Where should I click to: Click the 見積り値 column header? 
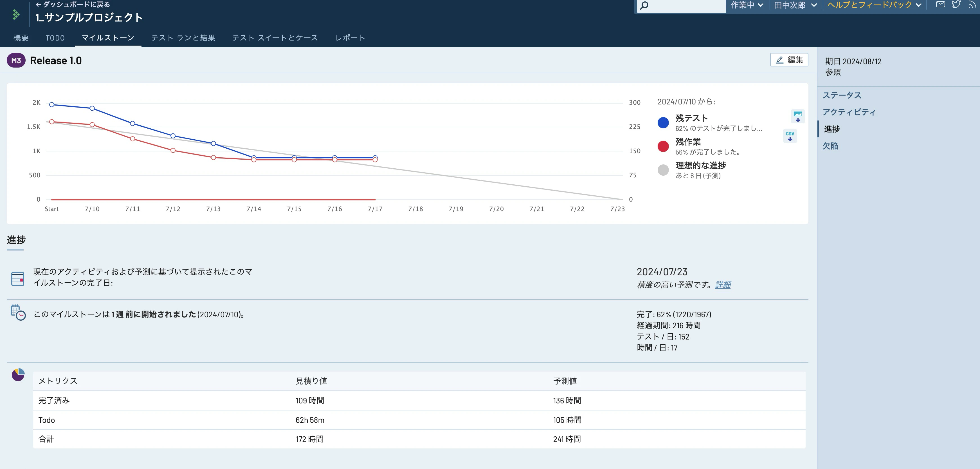pos(312,381)
